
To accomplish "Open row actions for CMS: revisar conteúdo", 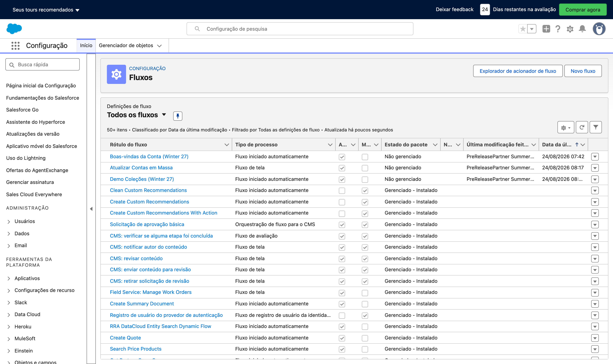I will 595,258.
